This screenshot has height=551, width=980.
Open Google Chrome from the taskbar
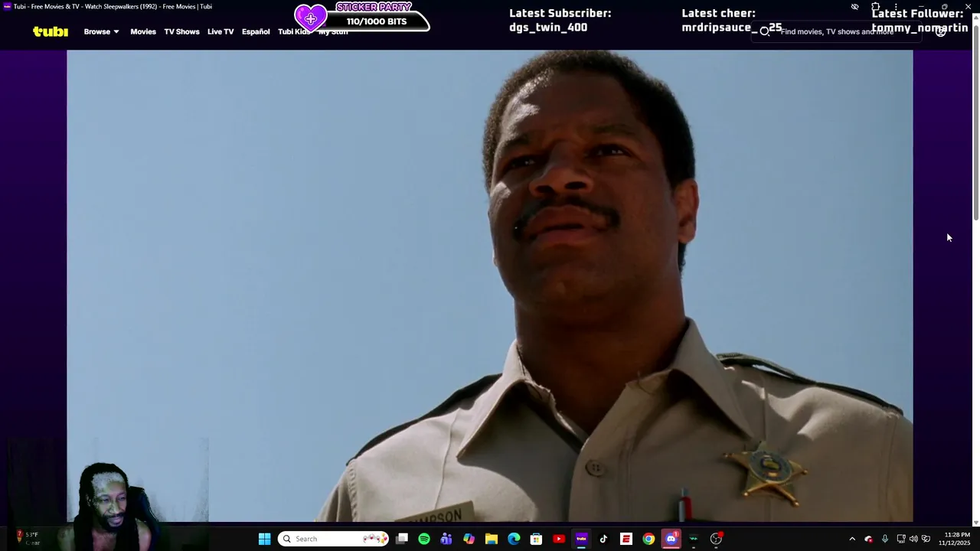[648, 539]
